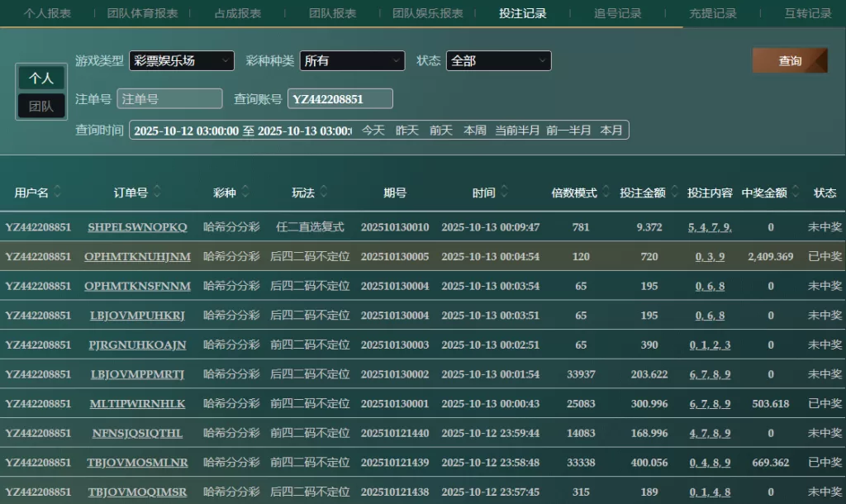This screenshot has height=504, width=846.
Task: Sort by 倍数模式 column icon
Action: [x=606, y=193]
